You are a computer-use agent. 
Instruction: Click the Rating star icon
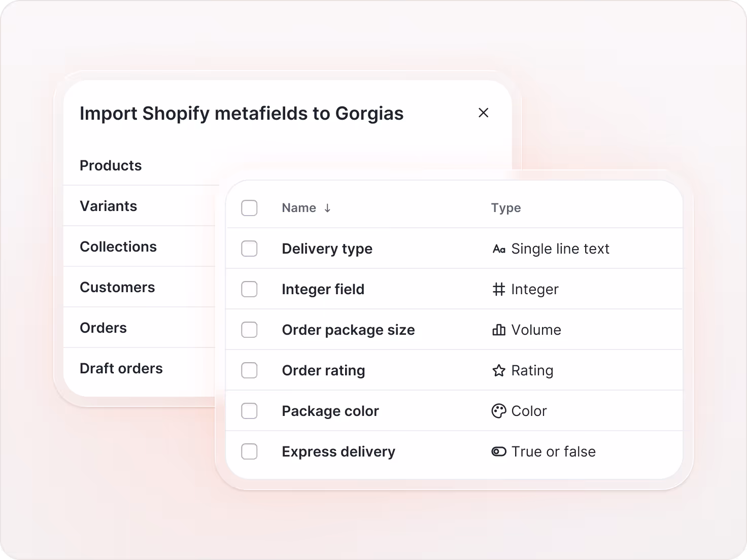499,370
